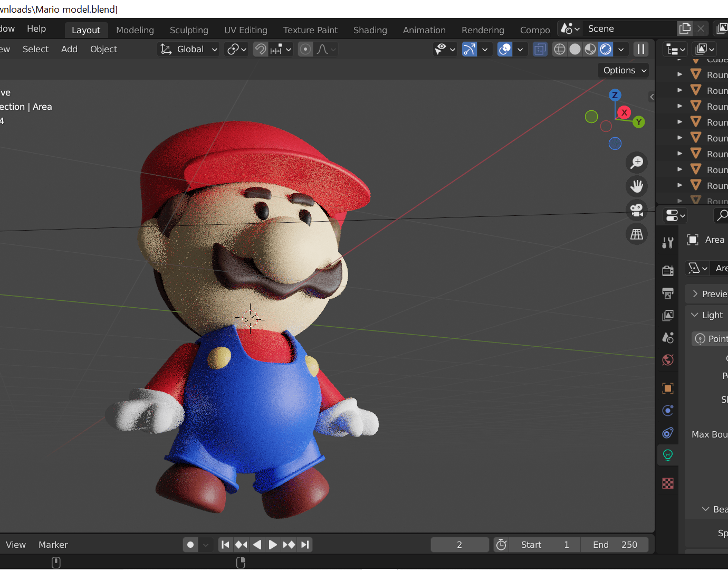728x570 pixels.
Task: Open the View Layer properties tab
Action: point(668,316)
